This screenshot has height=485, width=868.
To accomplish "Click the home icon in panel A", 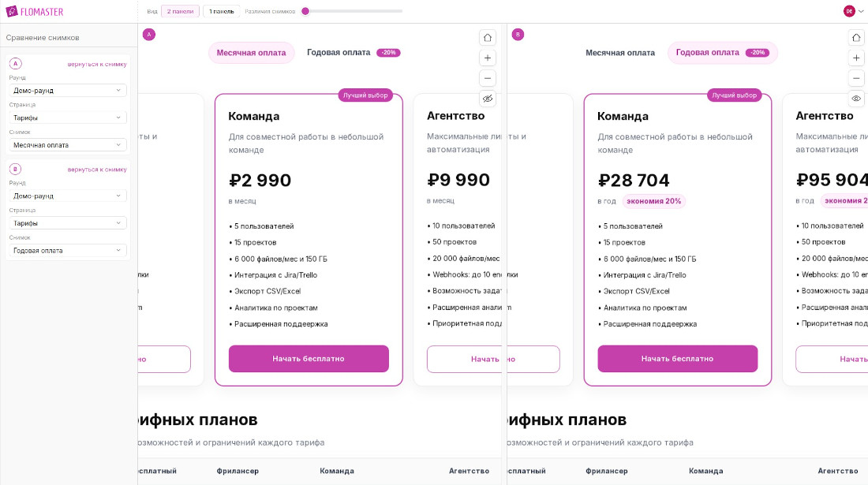I will [488, 37].
